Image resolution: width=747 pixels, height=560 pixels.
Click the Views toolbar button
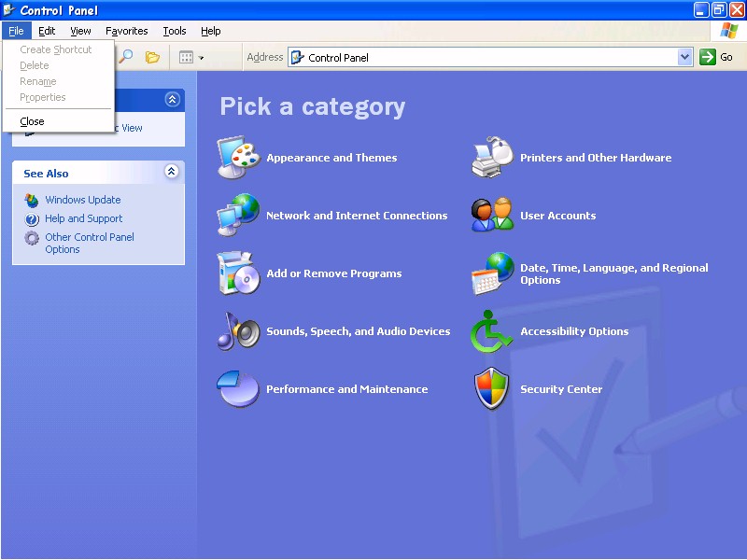point(191,58)
